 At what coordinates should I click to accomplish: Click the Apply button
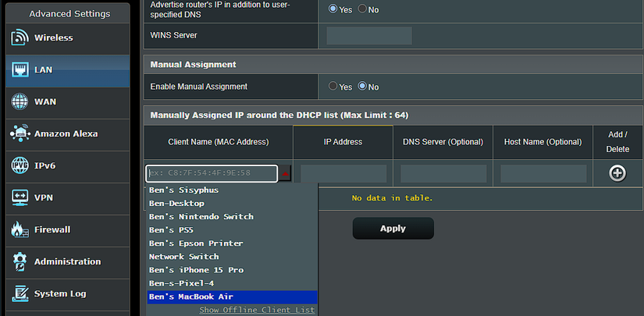point(393,229)
